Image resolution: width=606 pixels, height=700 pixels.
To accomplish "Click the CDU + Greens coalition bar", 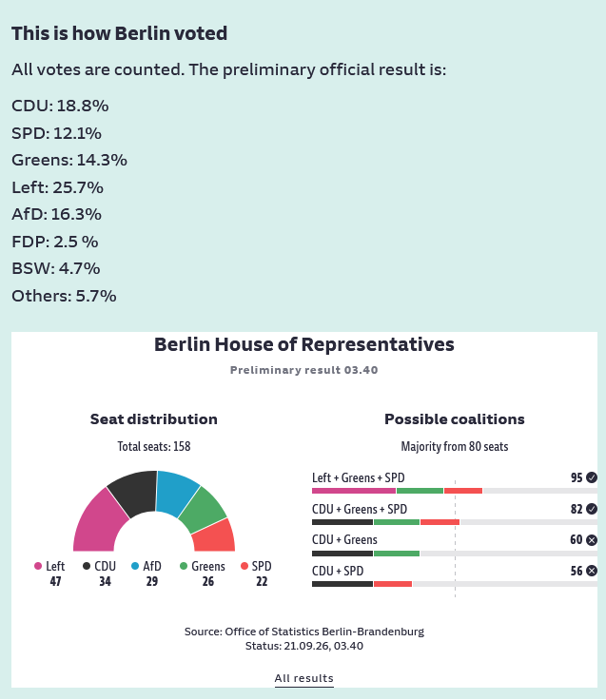I will point(455,554).
